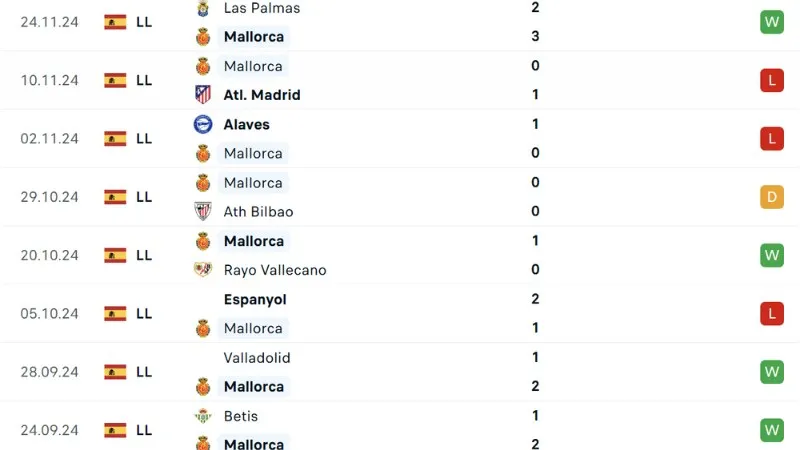The height and width of the screenshot is (450, 800).
Task: Click the Alaves club crest icon
Action: [203, 124]
